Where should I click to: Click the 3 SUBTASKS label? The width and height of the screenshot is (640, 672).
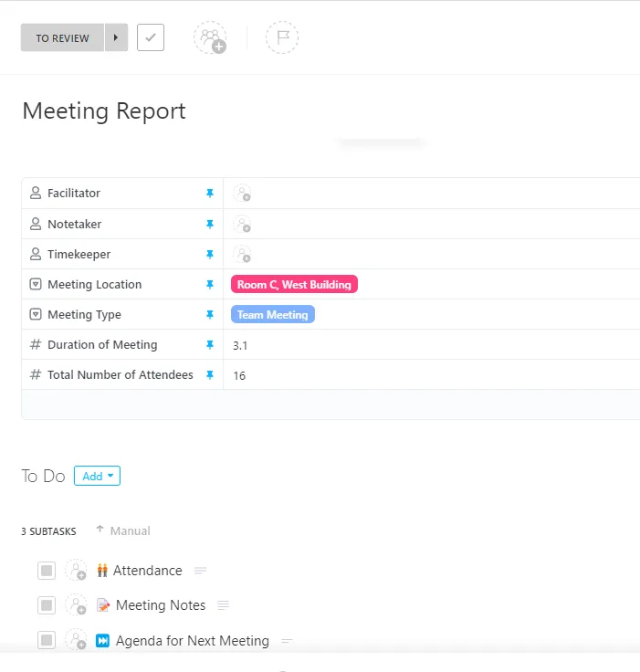49,531
